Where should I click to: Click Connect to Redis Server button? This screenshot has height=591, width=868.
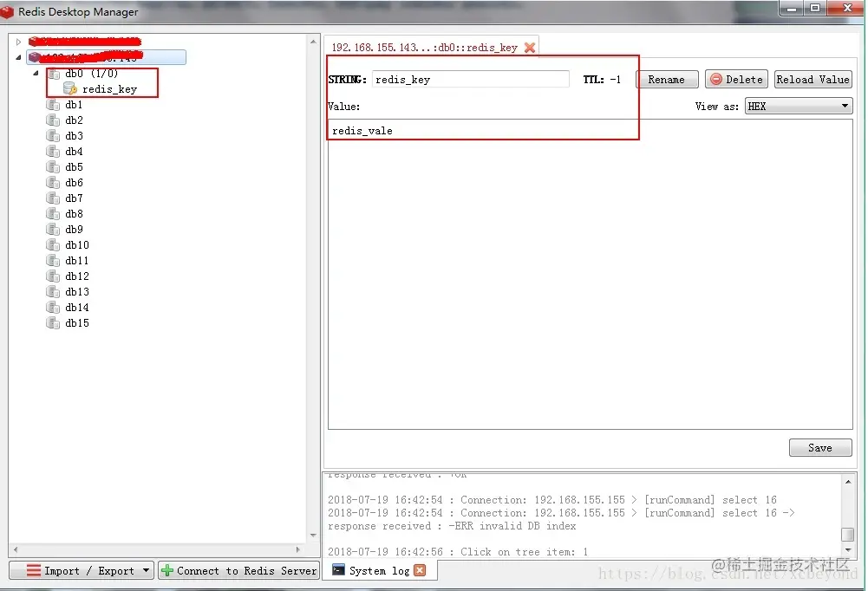coord(239,570)
